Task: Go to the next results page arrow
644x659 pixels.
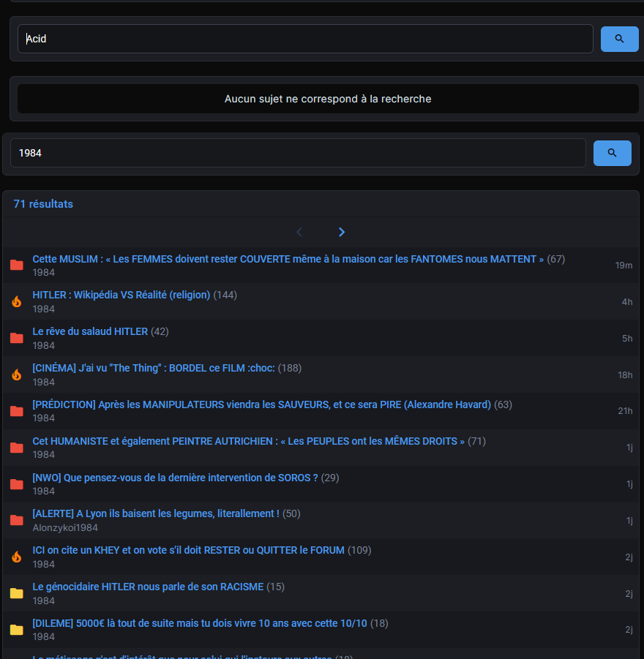Action: tap(342, 232)
